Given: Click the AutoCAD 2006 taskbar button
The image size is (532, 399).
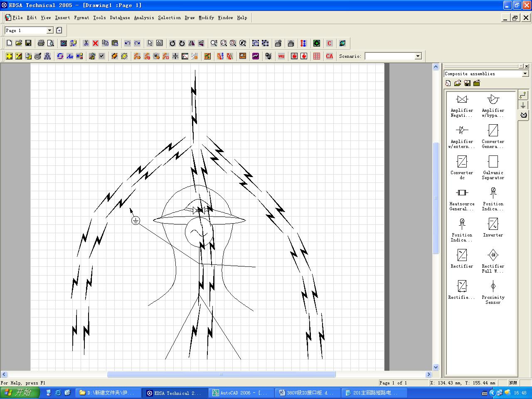Looking at the screenshot, I should click(241, 393).
